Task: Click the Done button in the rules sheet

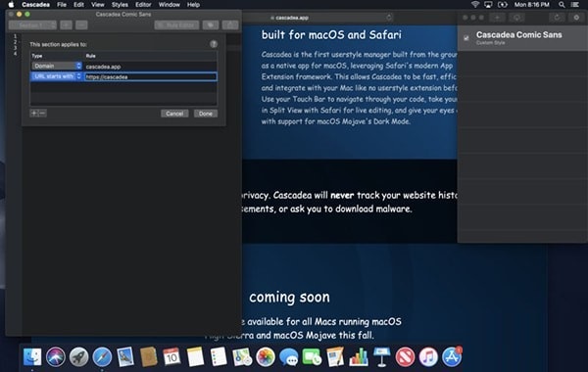Action: pos(206,114)
